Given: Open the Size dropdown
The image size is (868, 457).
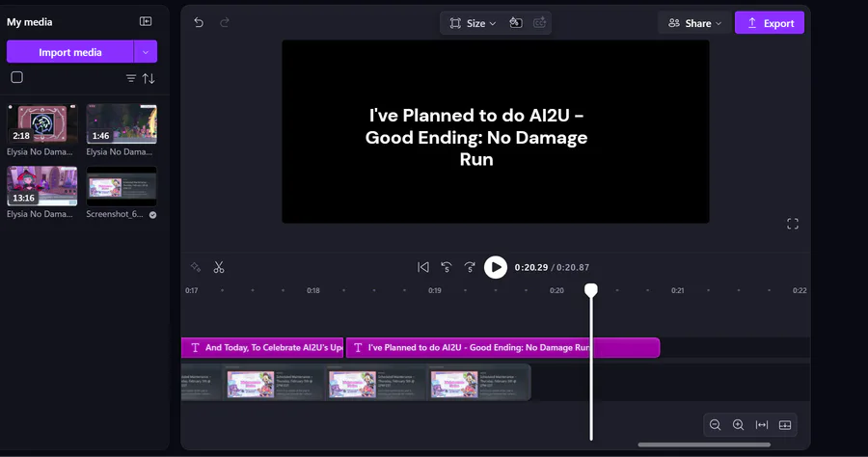Looking at the screenshot, I should 473,23.
